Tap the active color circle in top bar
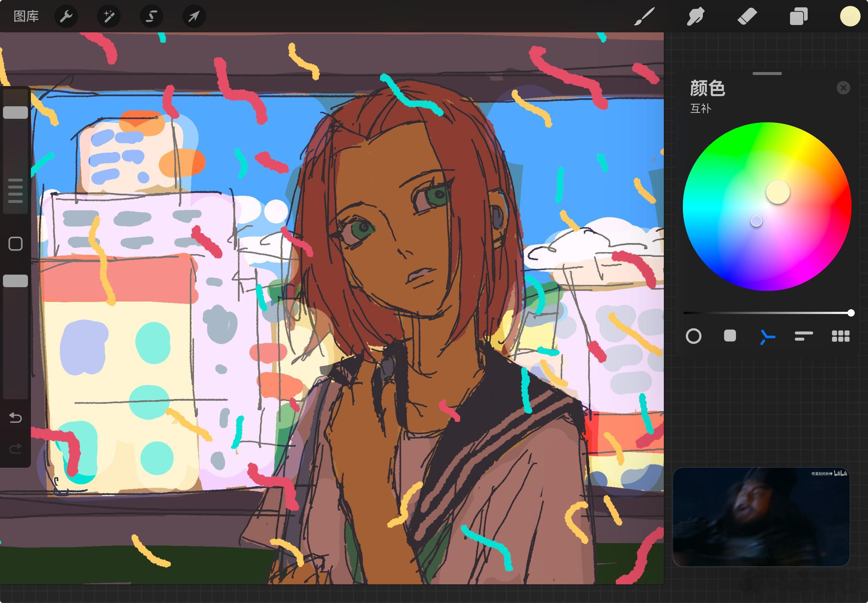This screenshot has width=868, height=603. 850,16
